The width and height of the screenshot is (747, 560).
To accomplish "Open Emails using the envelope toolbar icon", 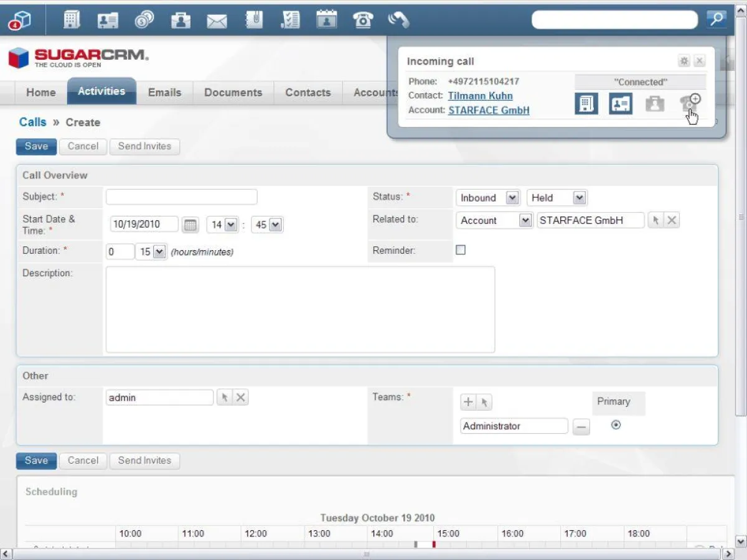I will [x=217, y=19].
